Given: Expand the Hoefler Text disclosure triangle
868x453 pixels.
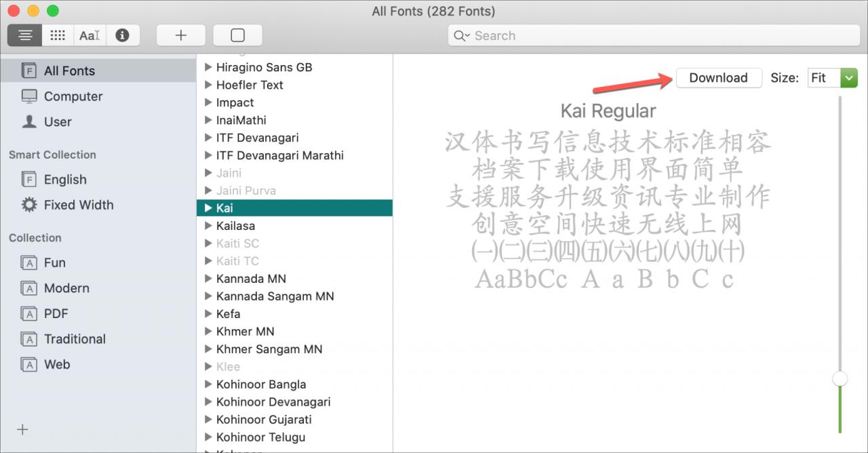Looking at the screenshot, I should pos(209,85).
